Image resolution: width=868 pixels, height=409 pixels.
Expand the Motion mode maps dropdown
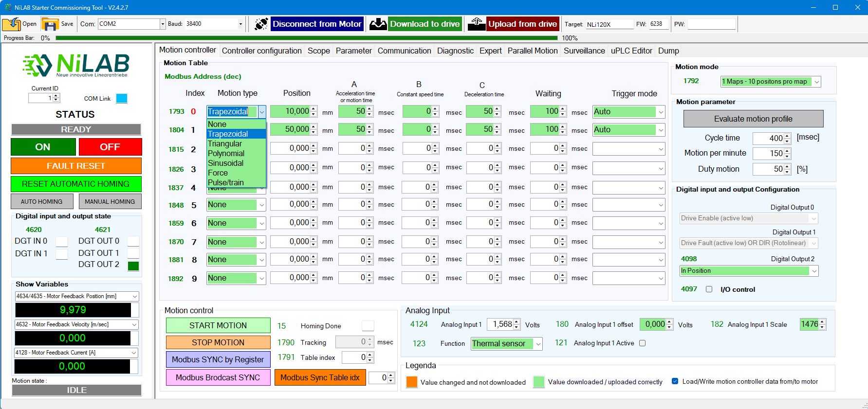tap(816, 82)
